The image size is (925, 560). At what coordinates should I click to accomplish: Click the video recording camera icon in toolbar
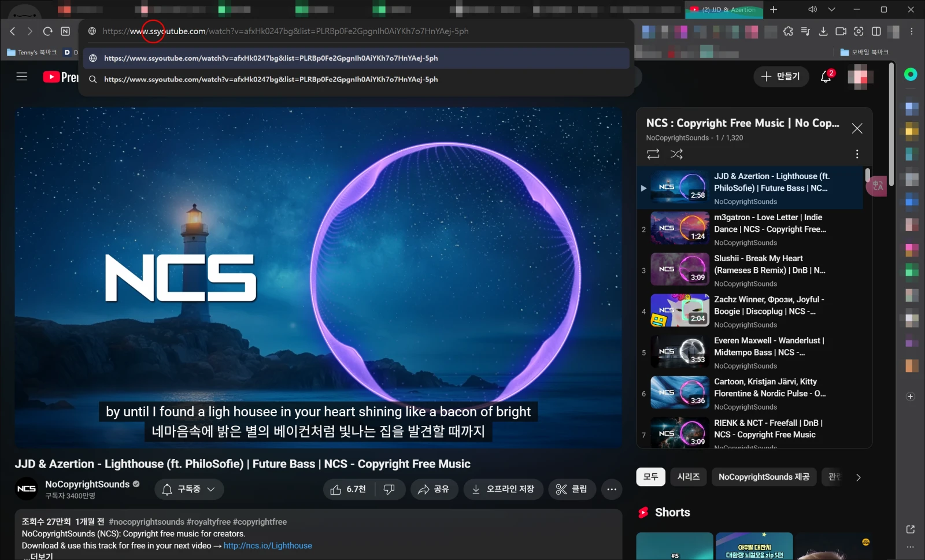pos(841,31)
